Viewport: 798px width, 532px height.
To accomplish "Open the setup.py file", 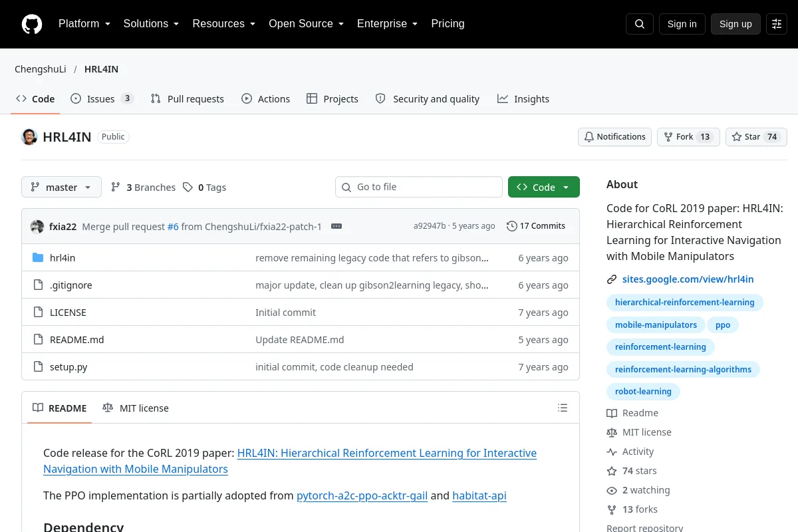I will (x=68, y=367).
